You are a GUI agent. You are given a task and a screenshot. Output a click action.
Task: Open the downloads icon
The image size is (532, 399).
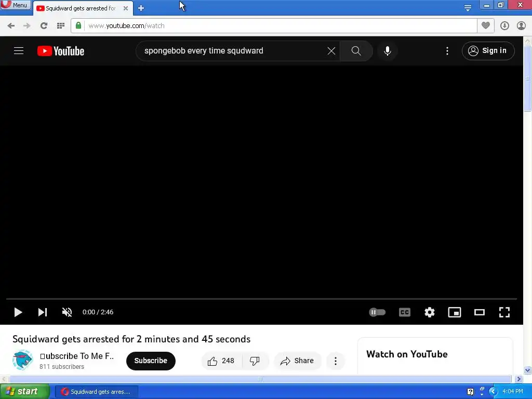coord(504,25)
